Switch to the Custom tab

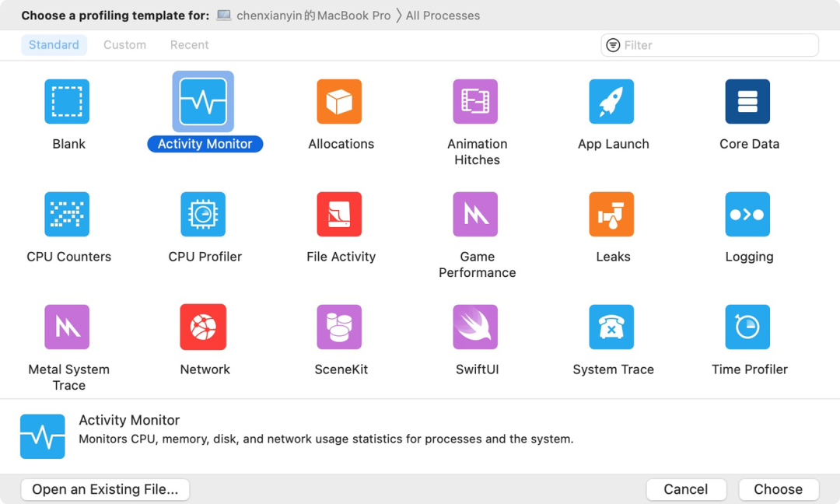(x=124, y=45)
